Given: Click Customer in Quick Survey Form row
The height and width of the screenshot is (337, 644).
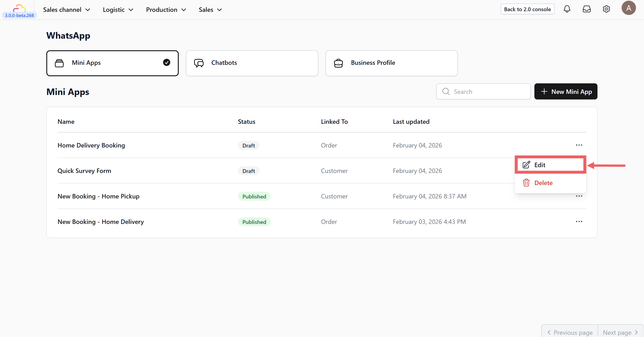Looking at the screenshot, I should (334, 171).
